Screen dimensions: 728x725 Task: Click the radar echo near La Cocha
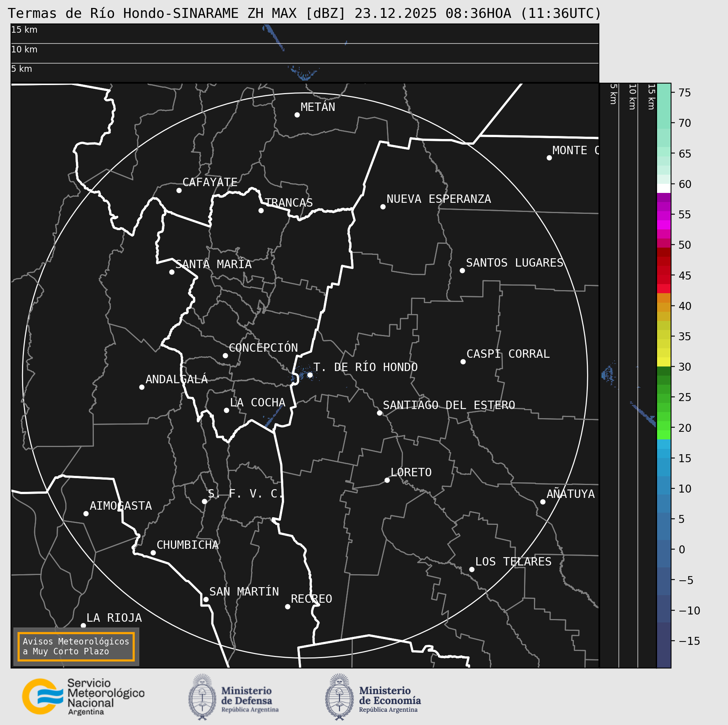tap(274, 416)
